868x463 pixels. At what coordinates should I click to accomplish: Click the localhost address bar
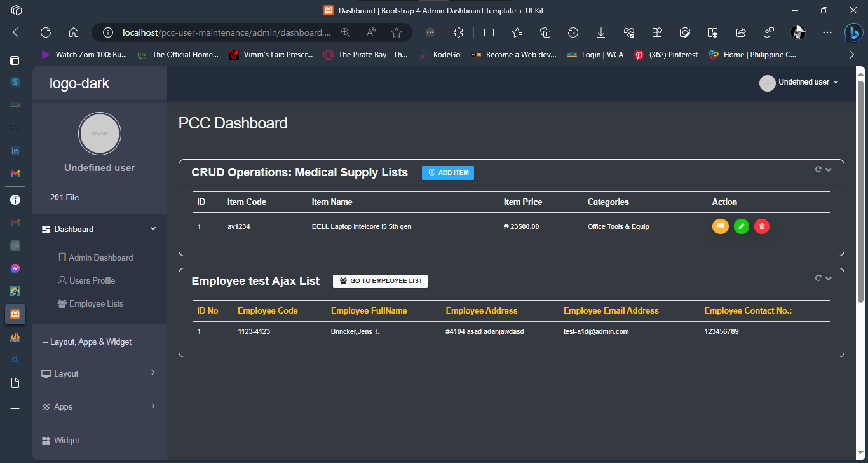click(226, 32)
